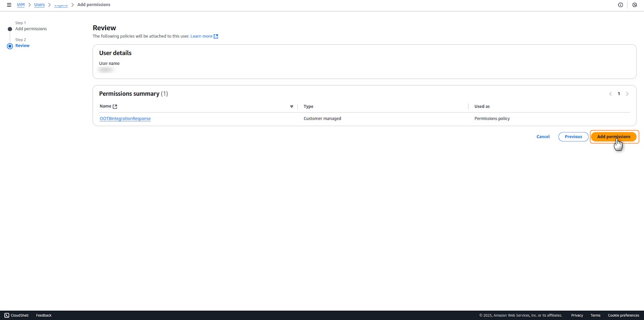Select the Step 2 Review radio indicator

tap(10, 46)
